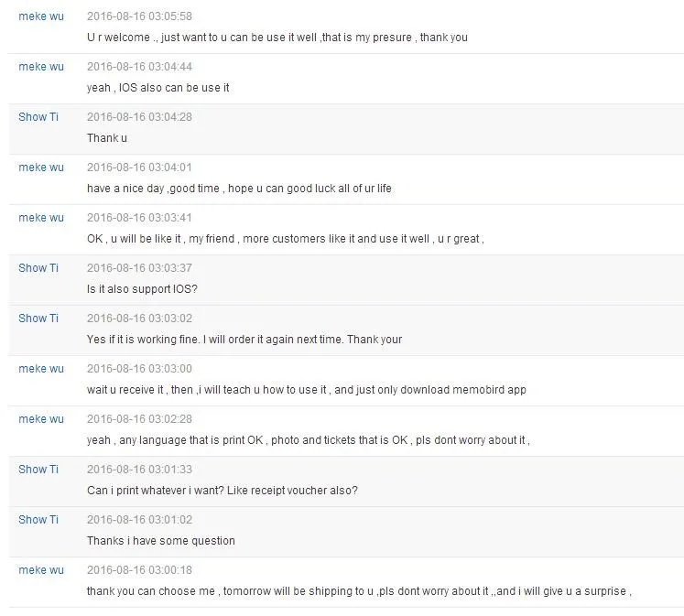Open meke wu sender at 03:02:28
The height and width of the screenshot is (616, 684).
pyautogui.click(x=41, y=419)
